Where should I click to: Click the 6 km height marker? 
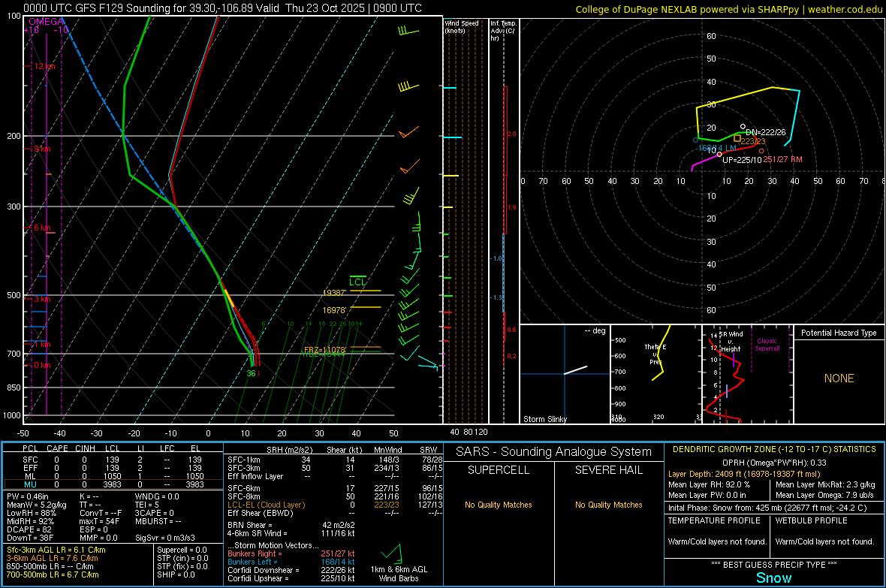pyautogui.click(x=42, y=228)
